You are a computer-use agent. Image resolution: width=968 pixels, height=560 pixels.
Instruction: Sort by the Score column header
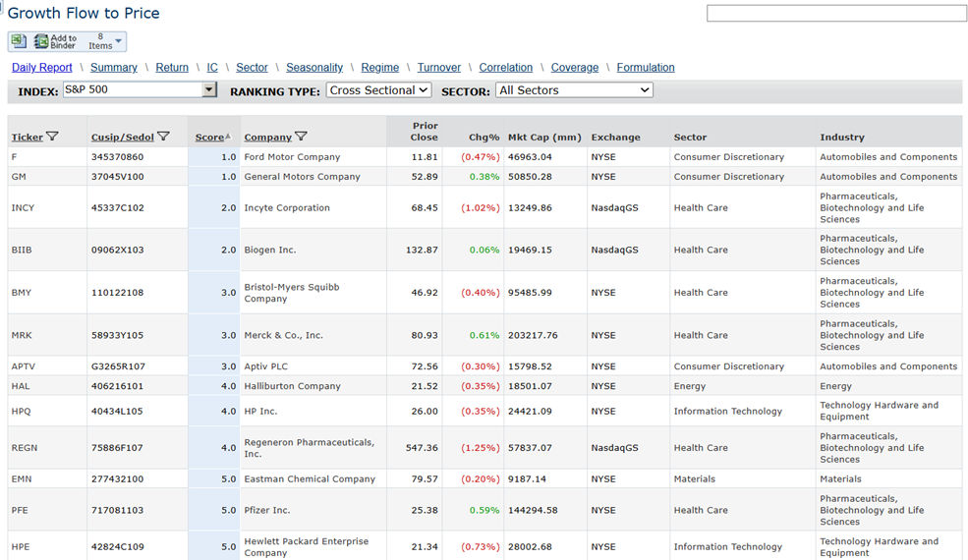pos(210,138)
